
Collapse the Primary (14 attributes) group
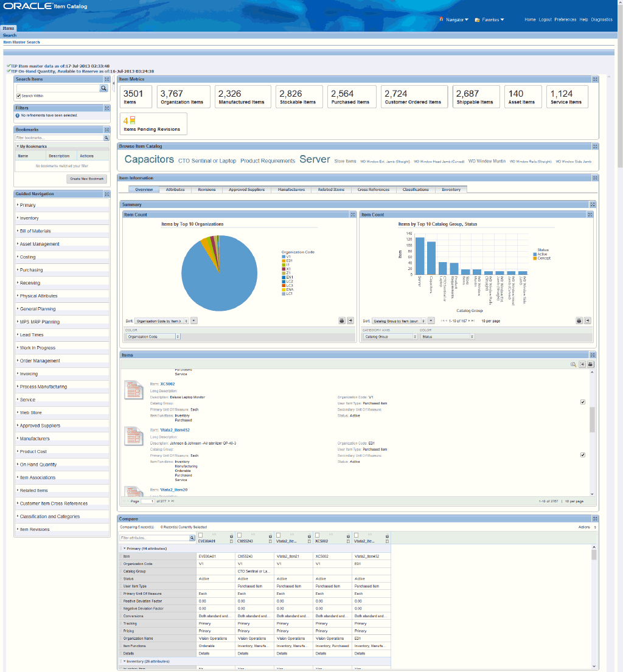(125, 549)
